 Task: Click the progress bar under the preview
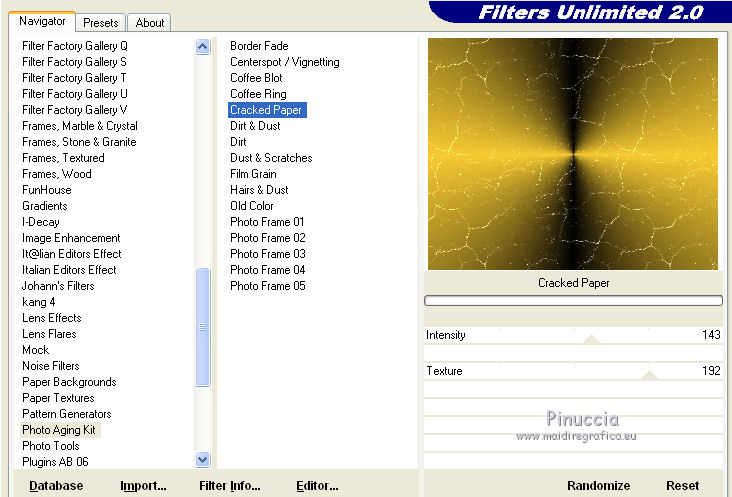click(x=573, y=301)
